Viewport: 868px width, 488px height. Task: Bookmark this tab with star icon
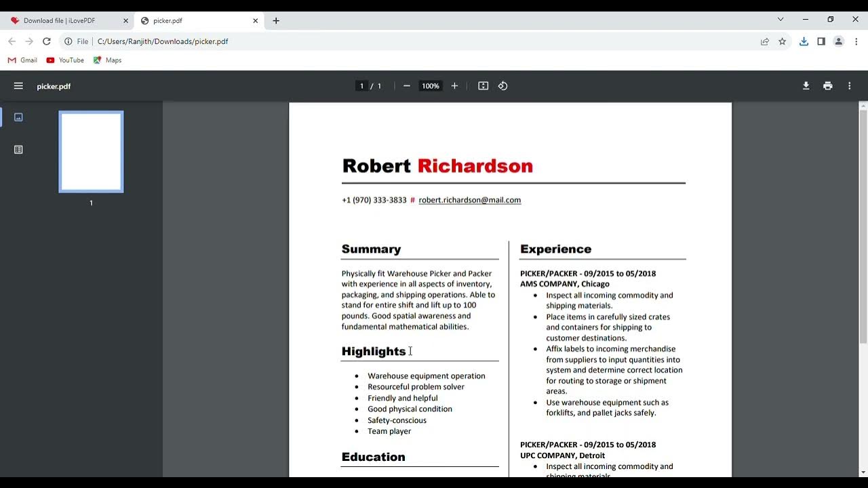(782, 41)
